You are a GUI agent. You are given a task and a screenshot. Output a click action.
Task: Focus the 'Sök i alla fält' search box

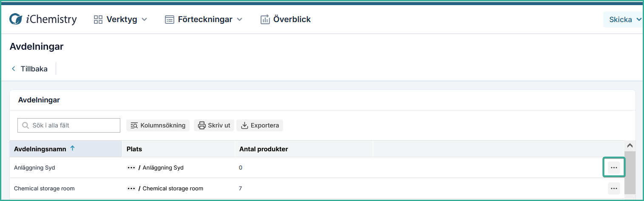(69, 125)
